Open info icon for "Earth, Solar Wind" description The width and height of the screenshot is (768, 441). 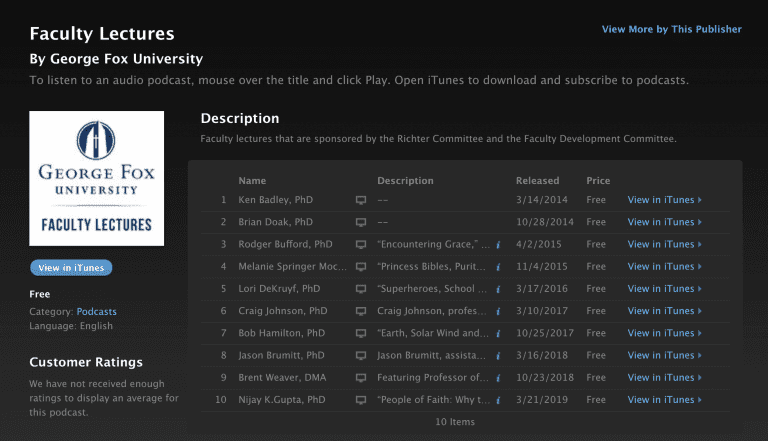click(498, 334)
